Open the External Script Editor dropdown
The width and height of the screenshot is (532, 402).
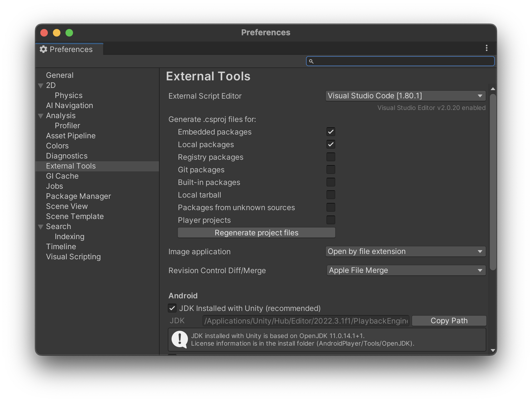tap(405, 96)
